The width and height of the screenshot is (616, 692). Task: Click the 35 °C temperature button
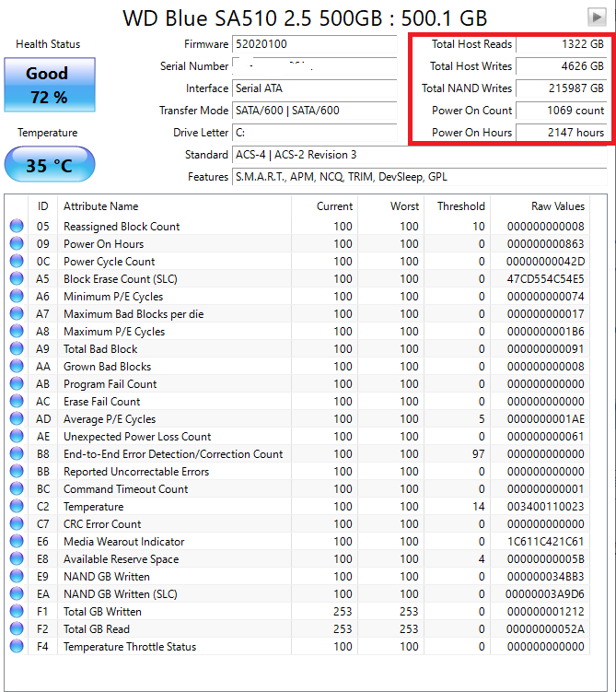click(x=50, y=164)
